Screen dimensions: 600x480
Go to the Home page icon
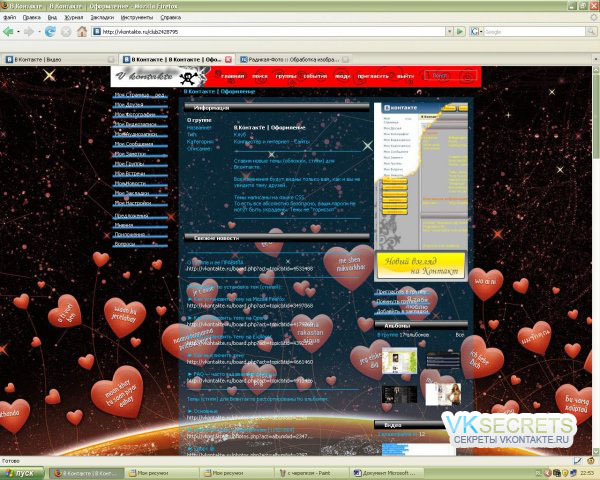click(x=82, y=31)
